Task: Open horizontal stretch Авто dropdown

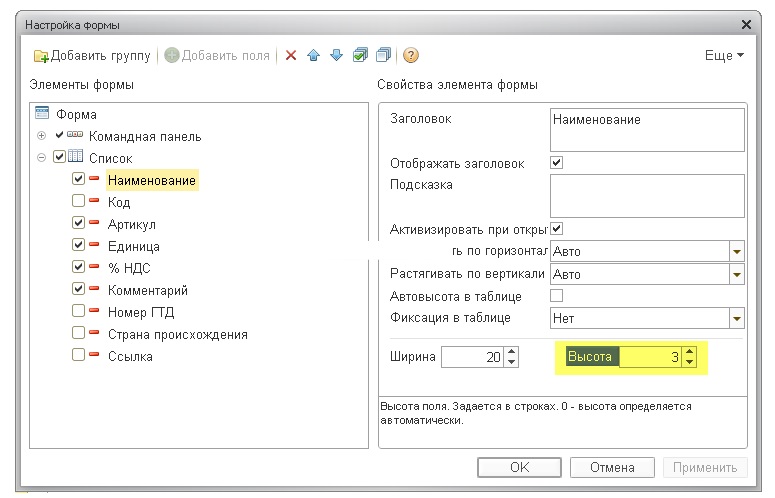Action: click(736, 251)
